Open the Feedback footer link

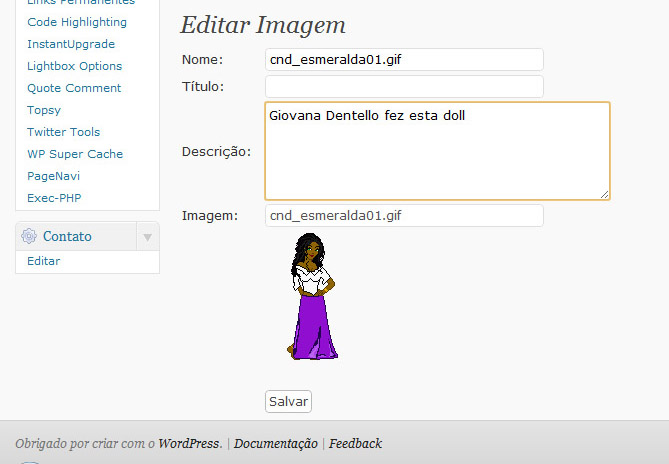[x=355, y=444]
